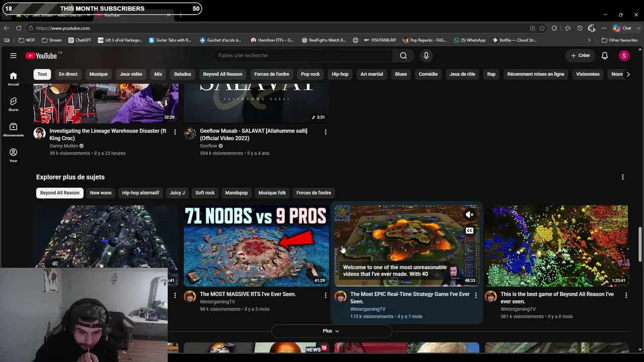Select the Soft rock topic chip
This screenshot has height=362, width=644.
coord(205,193)
